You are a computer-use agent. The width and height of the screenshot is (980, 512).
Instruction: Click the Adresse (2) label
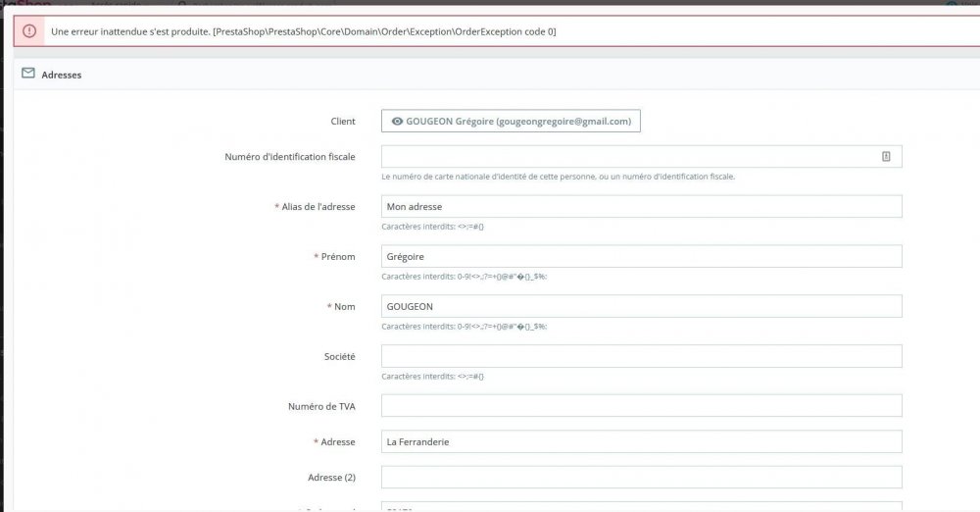(331, 477)
